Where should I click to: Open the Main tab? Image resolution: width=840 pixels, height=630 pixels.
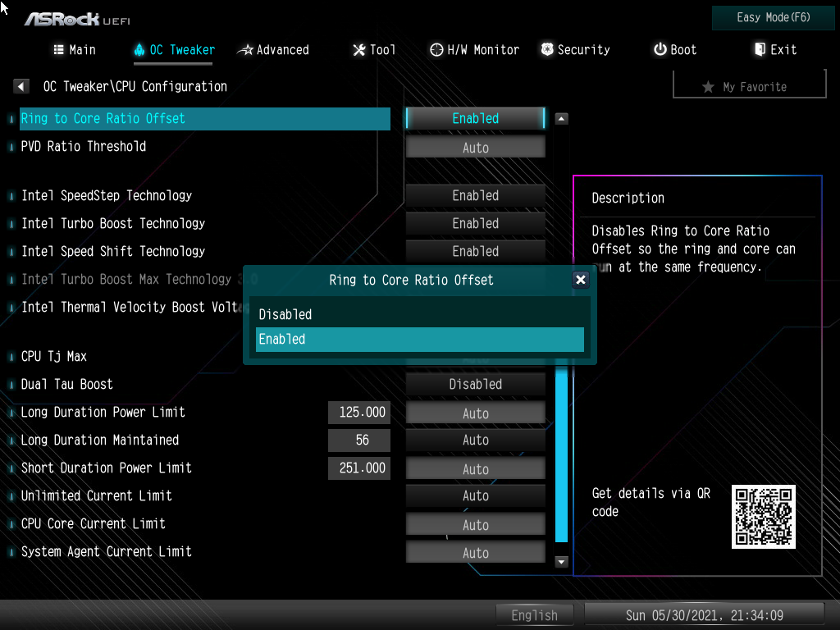[75, 50]
